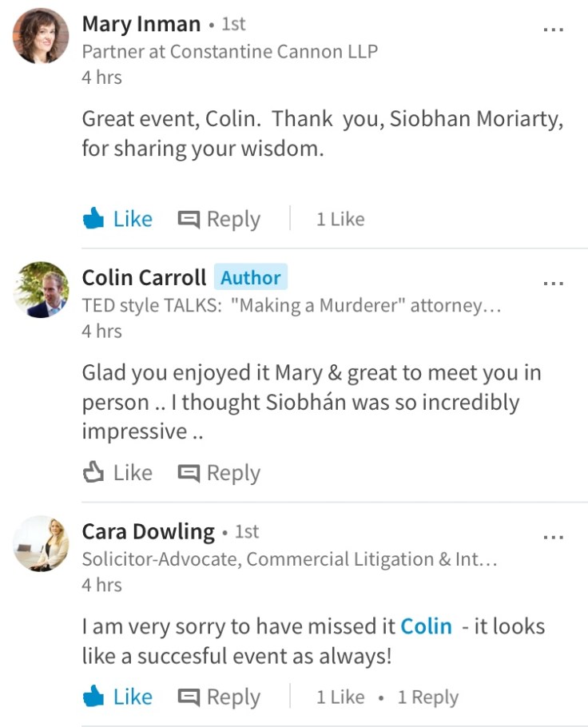Like Colin Carroll's comment
The height and width of the screenshot is (727, 588).
point(117,473)
